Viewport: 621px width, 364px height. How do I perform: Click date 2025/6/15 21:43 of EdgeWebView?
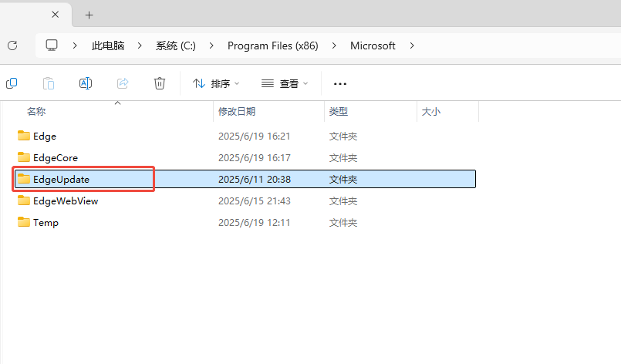click(255, 201)
